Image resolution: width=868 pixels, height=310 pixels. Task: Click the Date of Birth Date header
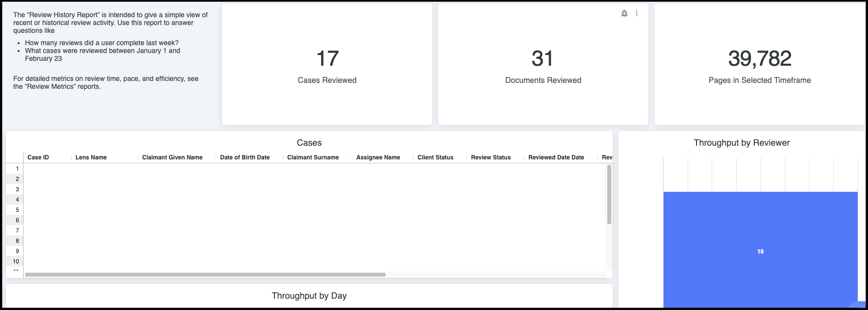(244, 157)
